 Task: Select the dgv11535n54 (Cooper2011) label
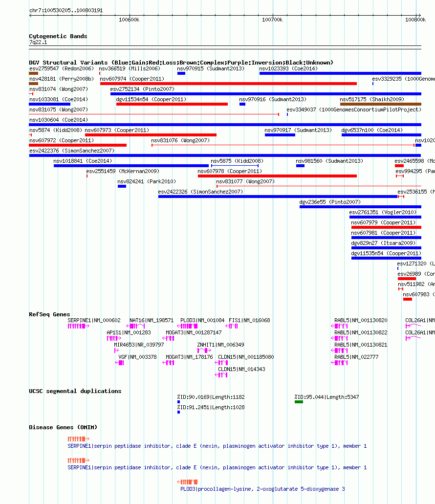(386, 254)
